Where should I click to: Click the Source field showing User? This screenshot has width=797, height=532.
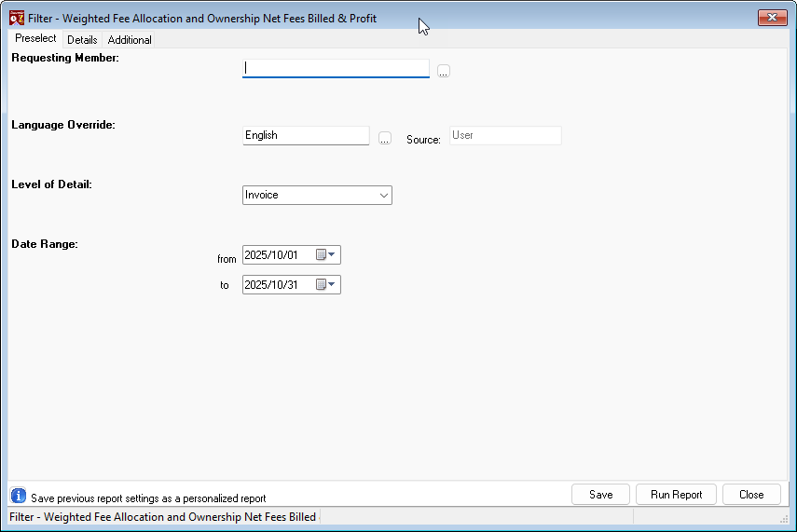[x=505, y=136]
